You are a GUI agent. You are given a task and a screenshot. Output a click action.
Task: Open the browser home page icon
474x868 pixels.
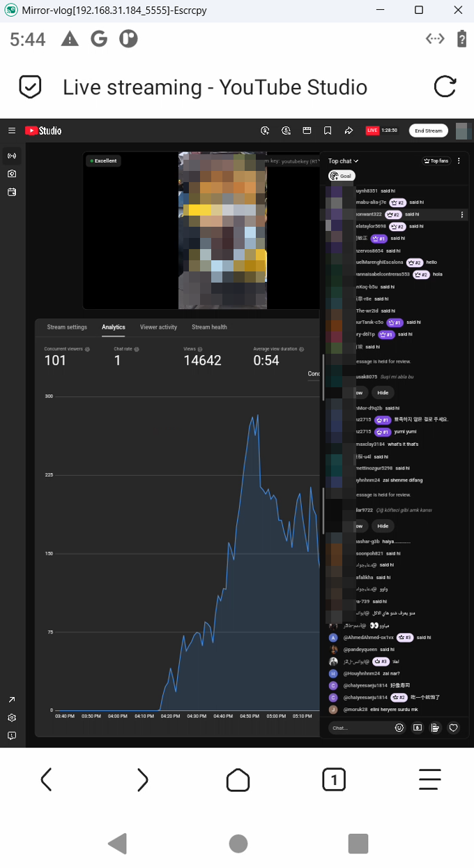click(238, 779)
